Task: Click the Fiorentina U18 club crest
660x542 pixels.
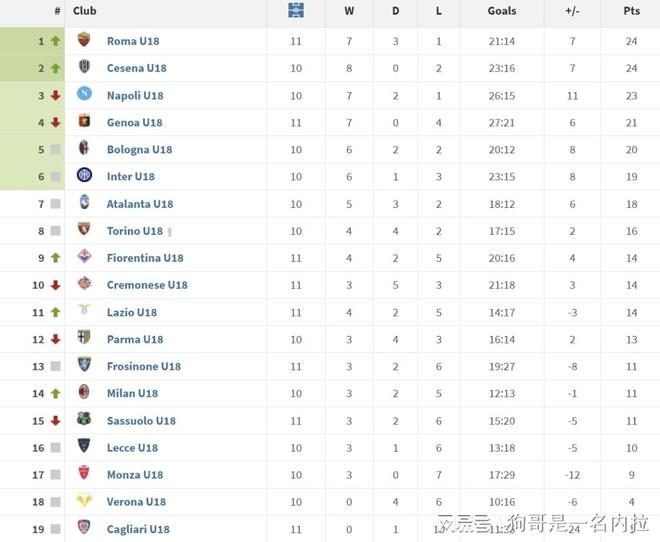Action: [84, 256]
